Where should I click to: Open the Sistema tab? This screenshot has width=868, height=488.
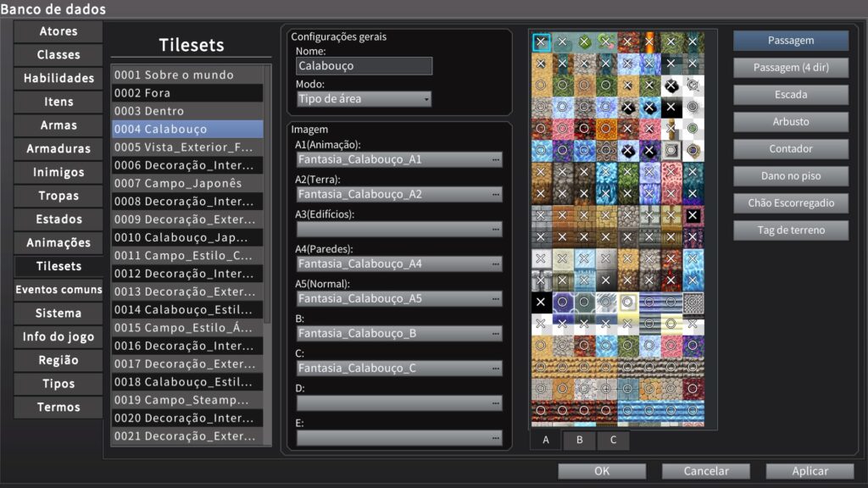(x=58, y=313)
